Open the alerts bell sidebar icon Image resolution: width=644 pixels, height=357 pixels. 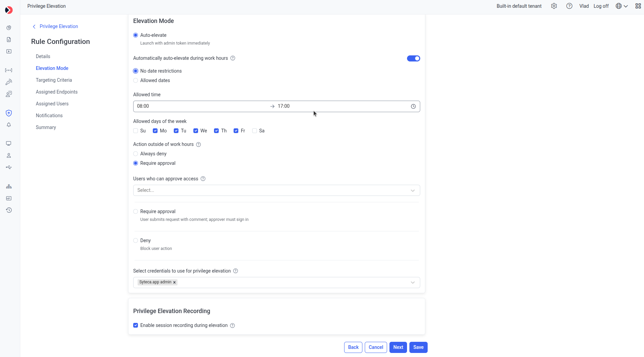(9, 125)
